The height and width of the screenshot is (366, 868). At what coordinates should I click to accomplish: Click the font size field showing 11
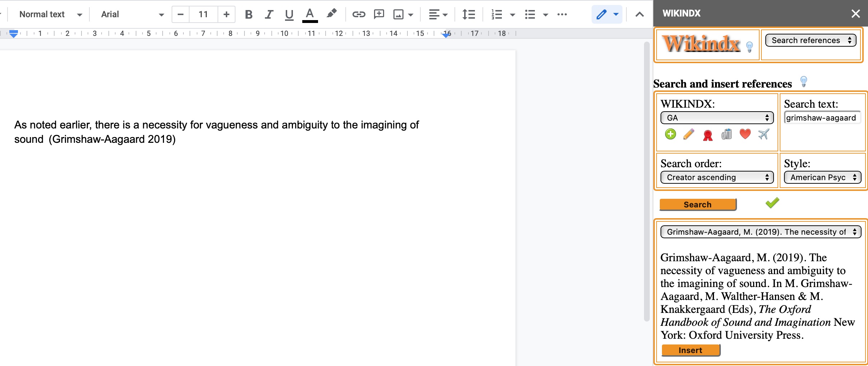[203, 14]
